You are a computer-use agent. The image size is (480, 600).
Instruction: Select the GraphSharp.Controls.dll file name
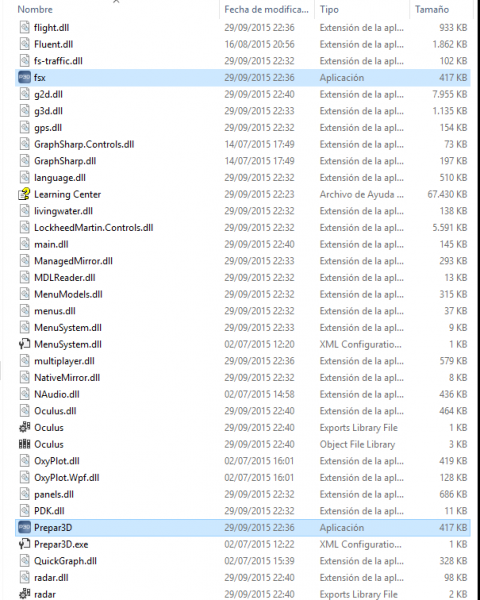click(84, 144)
